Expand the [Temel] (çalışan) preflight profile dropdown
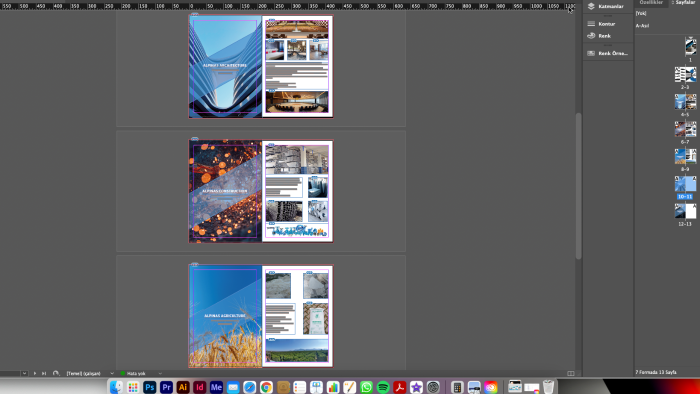The height and width of the screenshot is (394, 700). coord(112,373)
